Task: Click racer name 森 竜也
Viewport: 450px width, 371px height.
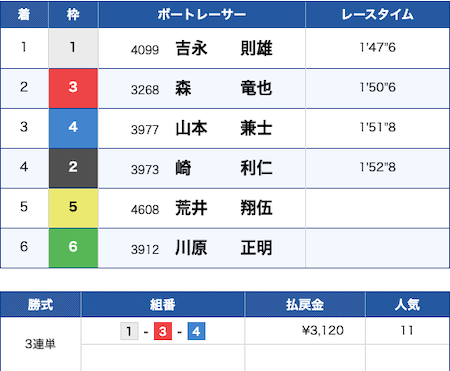Action: tap(224, 88)
